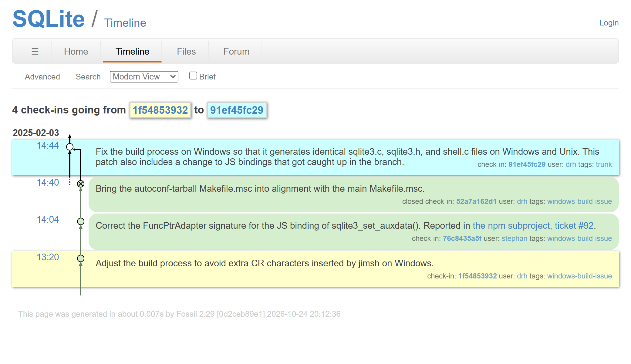This screenshot has height=364, width=631.
Task: Click the trunk tag link
Action: [x=604, y=164]
